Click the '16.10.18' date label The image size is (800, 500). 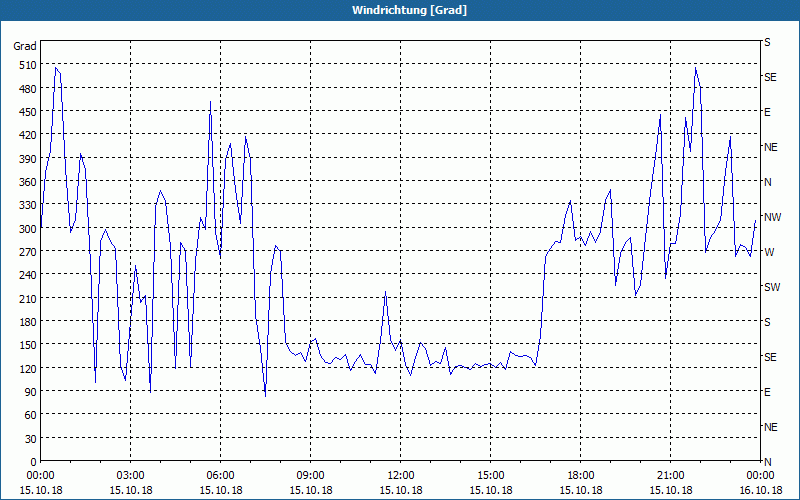point(760,490)
